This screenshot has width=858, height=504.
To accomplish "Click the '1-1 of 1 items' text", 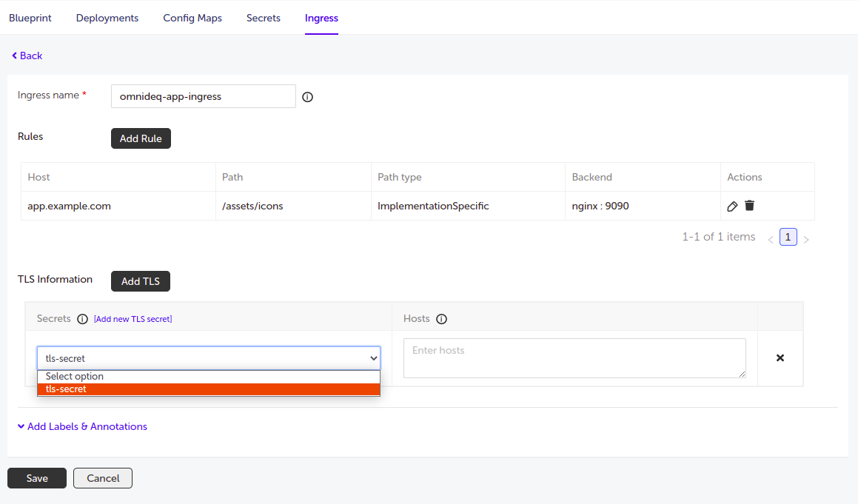I will click(719, 236).
